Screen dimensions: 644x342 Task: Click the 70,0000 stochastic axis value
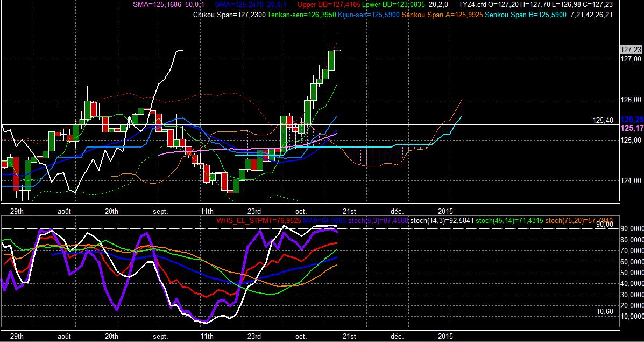(x=631, y=251)
